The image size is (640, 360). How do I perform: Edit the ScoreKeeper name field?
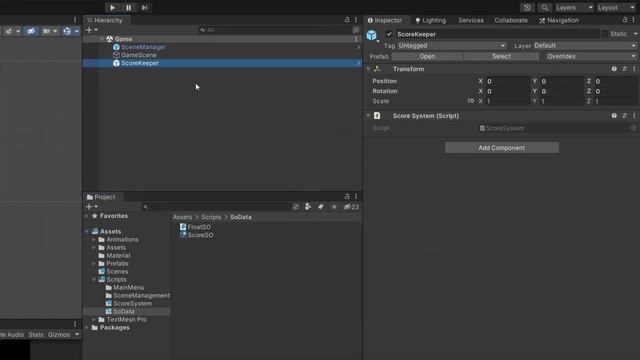coord(497,34)
